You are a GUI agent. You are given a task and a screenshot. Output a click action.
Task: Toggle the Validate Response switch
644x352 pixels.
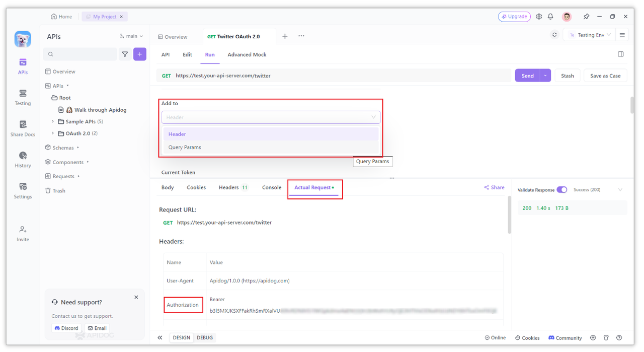pos(562,190)
